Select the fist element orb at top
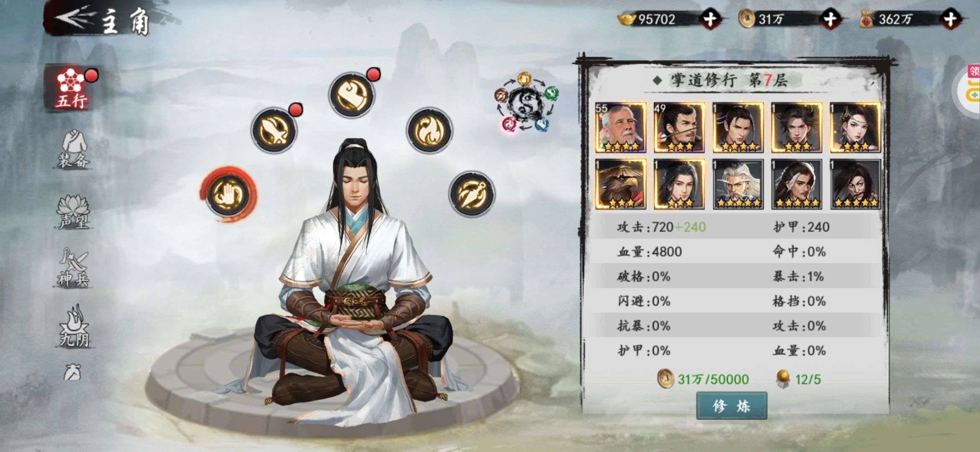980x452 pixels. [x=351, y=95]
